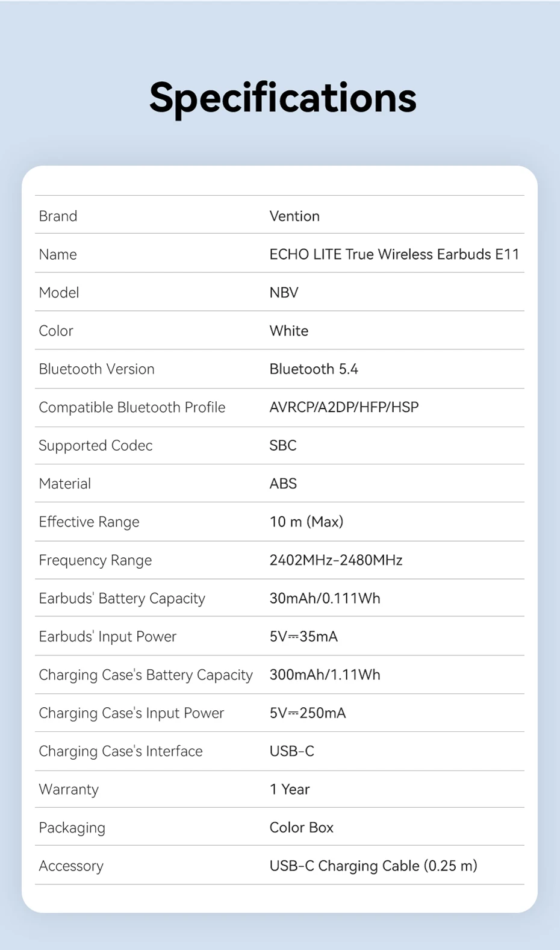This screenshot has width=560, height=950.
Task: Select the Packaging value Color Box
Action: [301, 828]
